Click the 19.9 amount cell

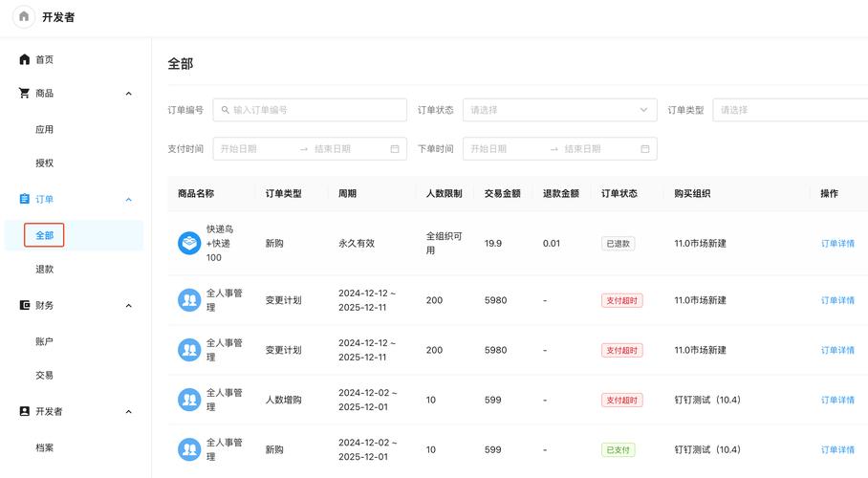click(493, 243)
